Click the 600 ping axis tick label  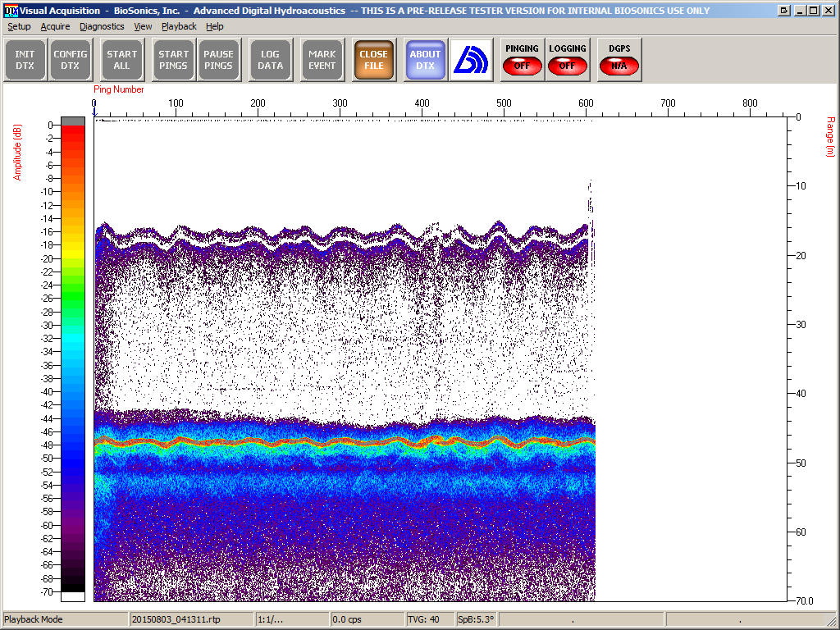click(x=586, y=103)
